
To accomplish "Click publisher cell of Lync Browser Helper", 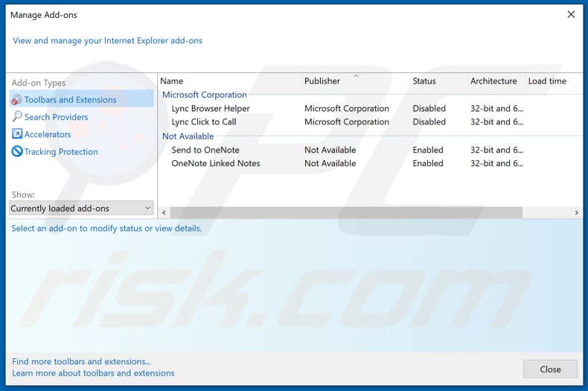I will click(x=347, y=109).
